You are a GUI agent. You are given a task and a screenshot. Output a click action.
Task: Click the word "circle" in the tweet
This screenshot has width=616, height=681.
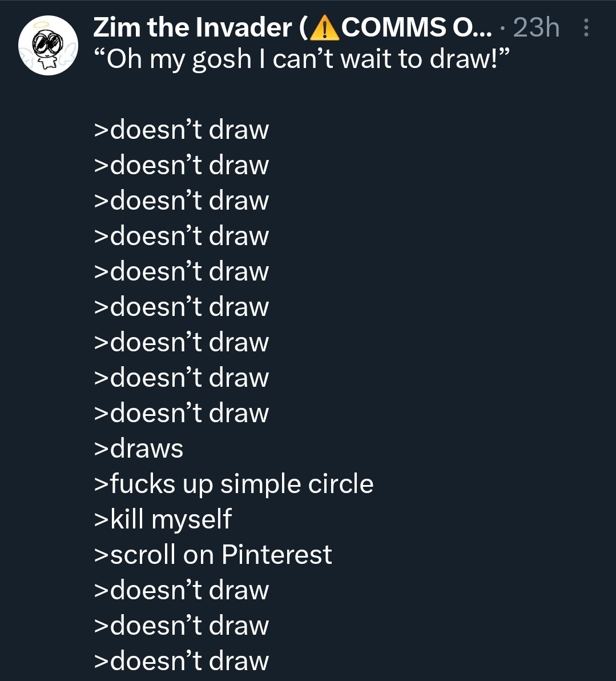click(340, 484)
